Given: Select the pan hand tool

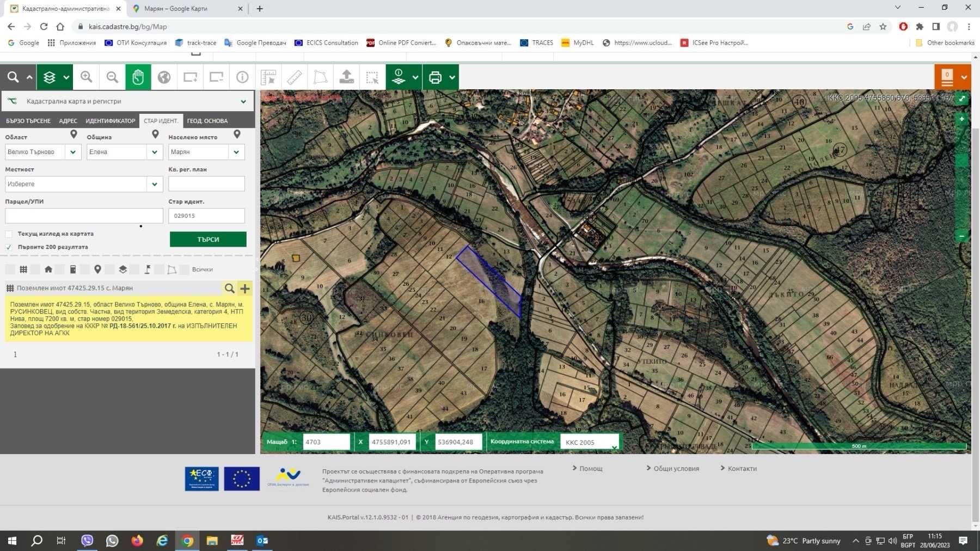Looking at the screenshot, I should point(138,77).
